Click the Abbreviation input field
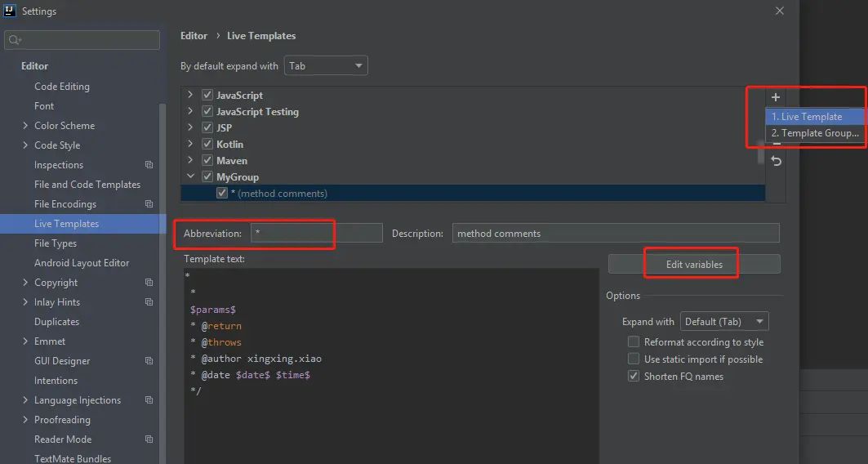The height and width of the screenshot is (464, 868). (x=316, y=234)
